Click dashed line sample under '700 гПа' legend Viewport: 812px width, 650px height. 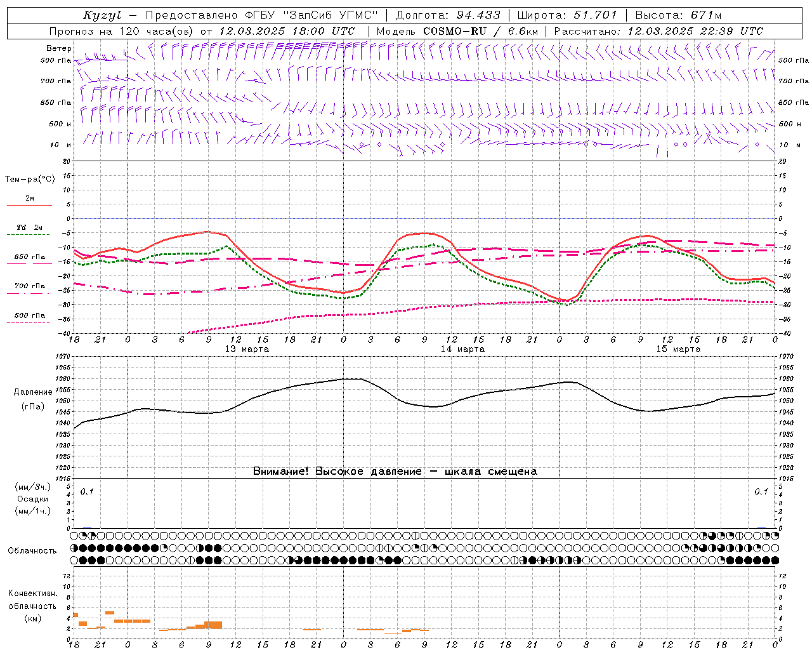29,293
